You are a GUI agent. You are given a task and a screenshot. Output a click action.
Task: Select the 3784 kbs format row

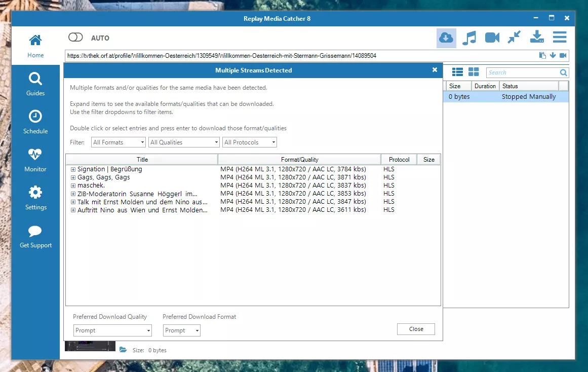tap(293, 169)
